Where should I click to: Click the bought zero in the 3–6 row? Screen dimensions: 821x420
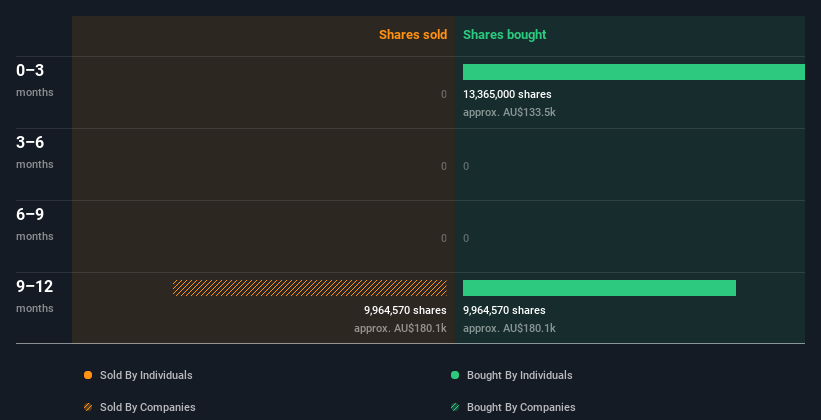click(466, 167)
